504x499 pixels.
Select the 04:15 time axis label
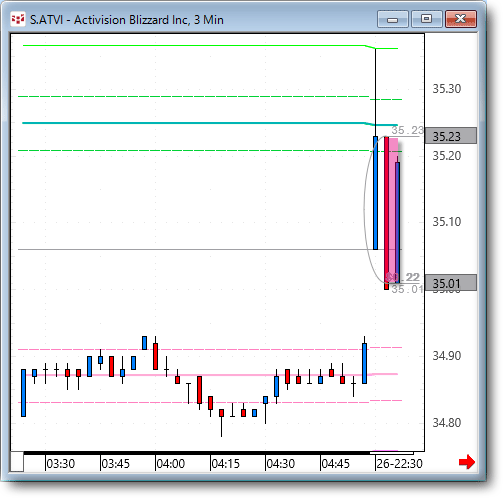[226, 464]
